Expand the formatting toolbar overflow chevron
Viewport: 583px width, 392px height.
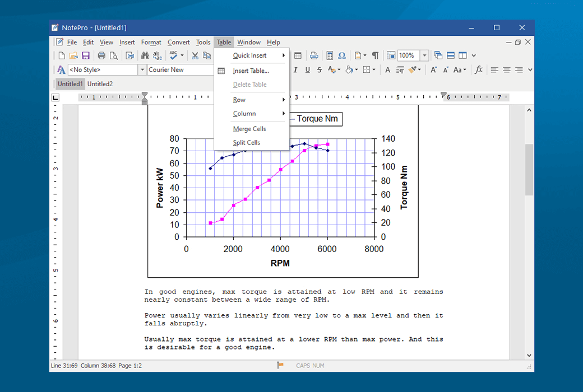pos(530,70)
